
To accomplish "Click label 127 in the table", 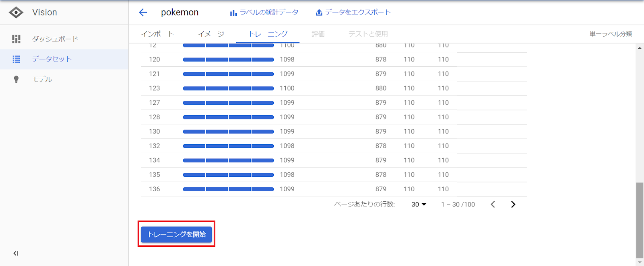I will 155,103.
